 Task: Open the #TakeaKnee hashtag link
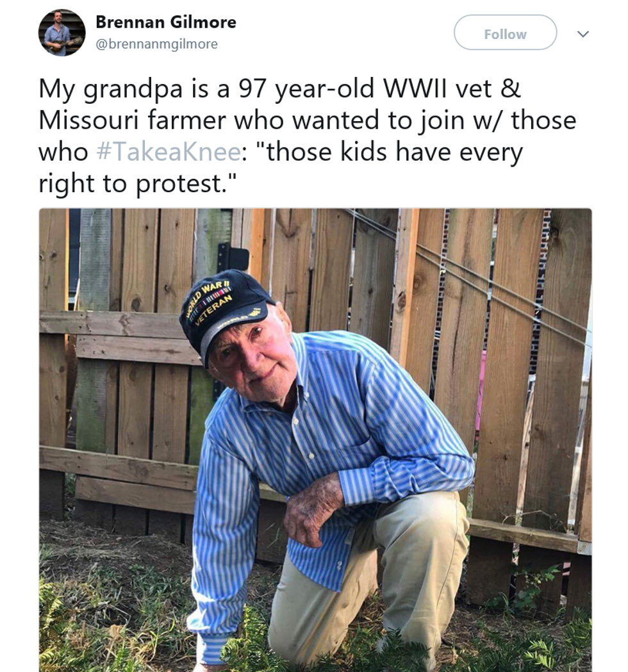click(169, 152)
